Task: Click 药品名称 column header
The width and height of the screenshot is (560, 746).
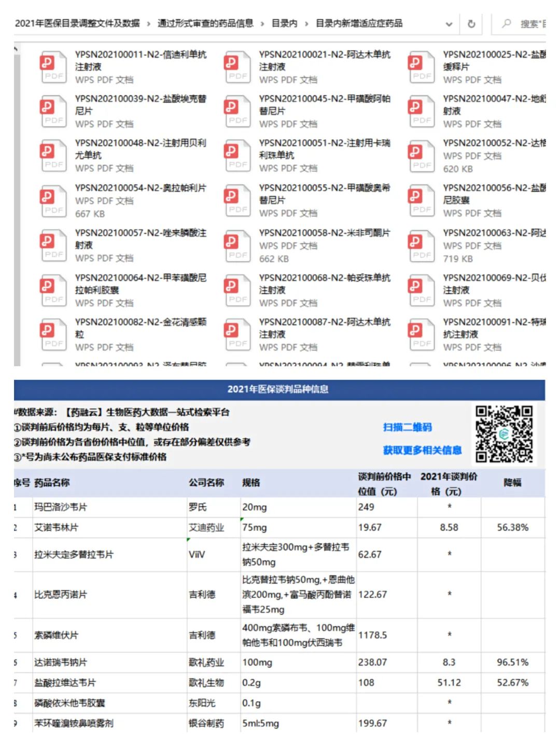Action: (52, 483)
